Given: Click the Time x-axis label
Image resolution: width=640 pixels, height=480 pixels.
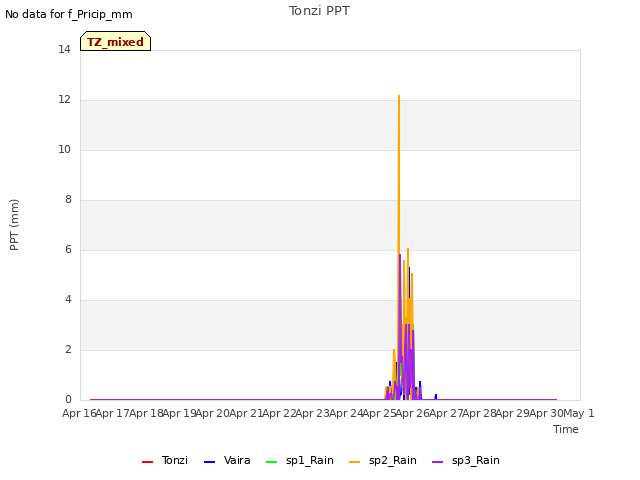Looking at the screenshot, I should coord(566,429).
